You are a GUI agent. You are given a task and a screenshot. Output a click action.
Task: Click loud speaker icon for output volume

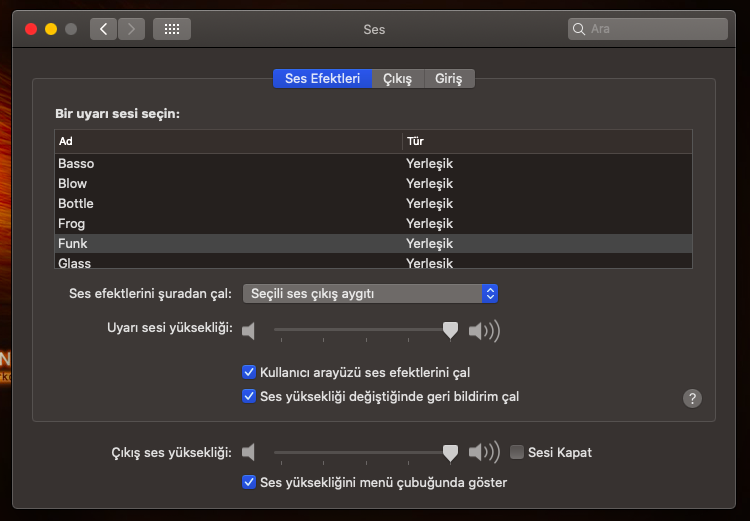(x=484, y=452)
